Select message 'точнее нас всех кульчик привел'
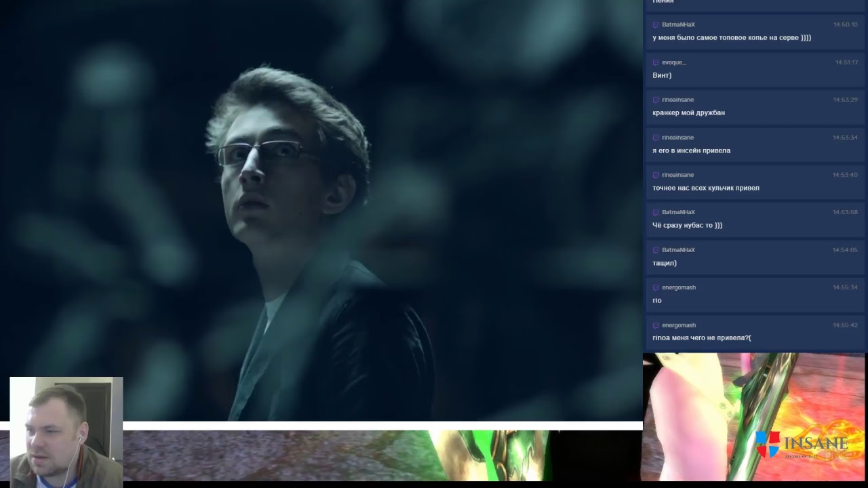868x488 pixels. 706,188
